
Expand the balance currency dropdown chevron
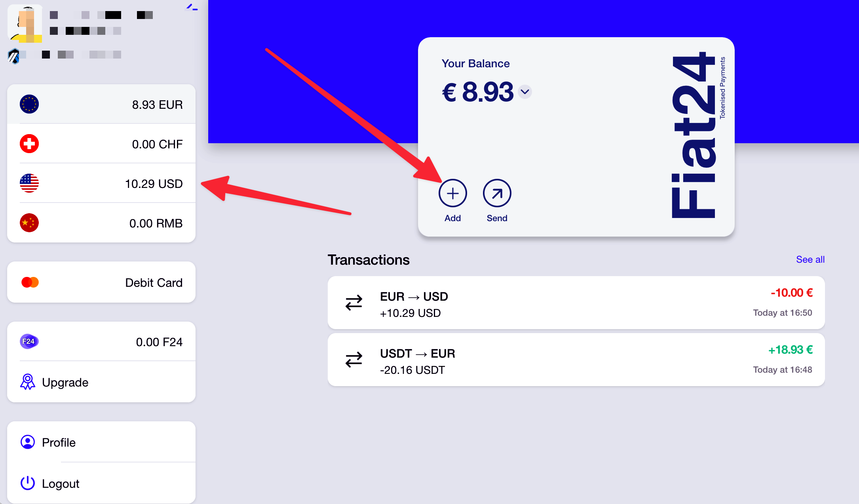(525, 92)
